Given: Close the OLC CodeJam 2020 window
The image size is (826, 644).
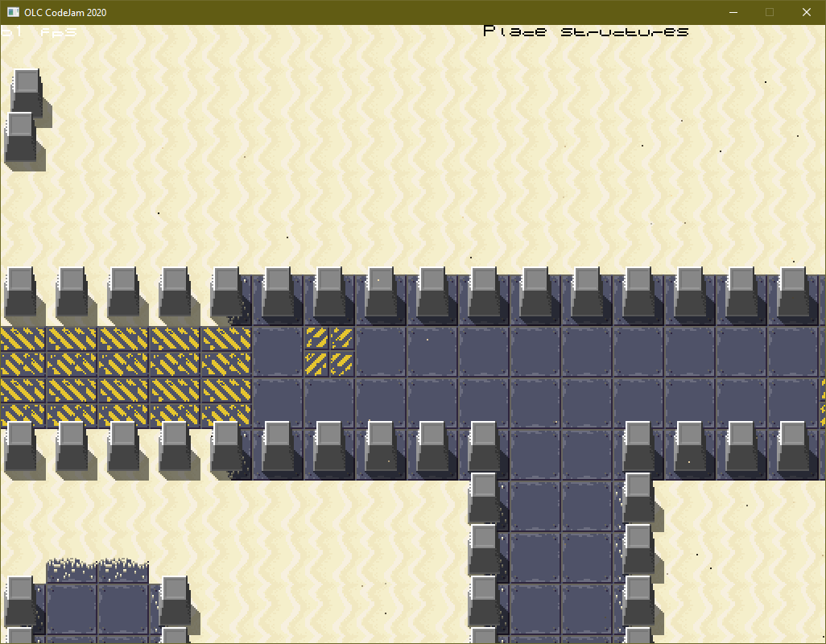Looking at the screenshot, I should 807,12.
